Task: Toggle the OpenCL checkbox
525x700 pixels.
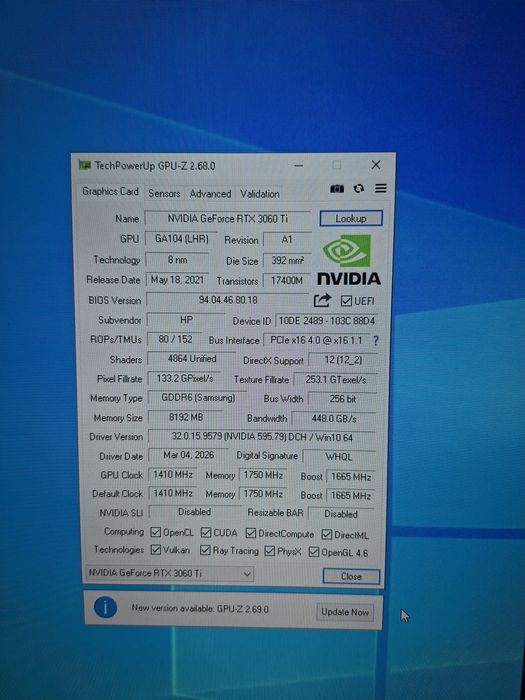Action: [x=155, y=532]
